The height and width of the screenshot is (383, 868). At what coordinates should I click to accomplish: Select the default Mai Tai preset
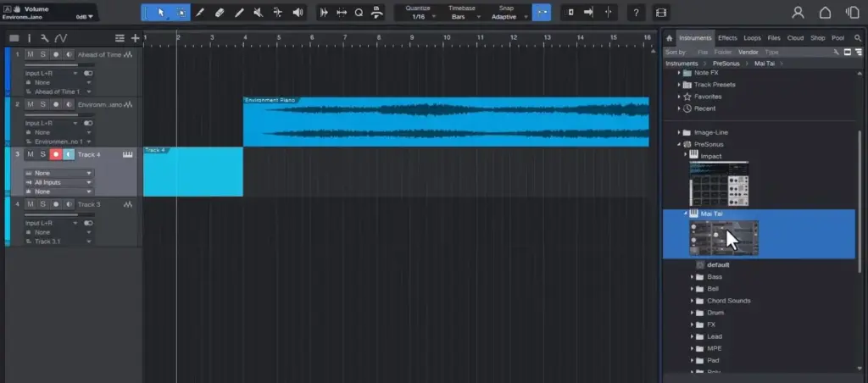point(718,264)
